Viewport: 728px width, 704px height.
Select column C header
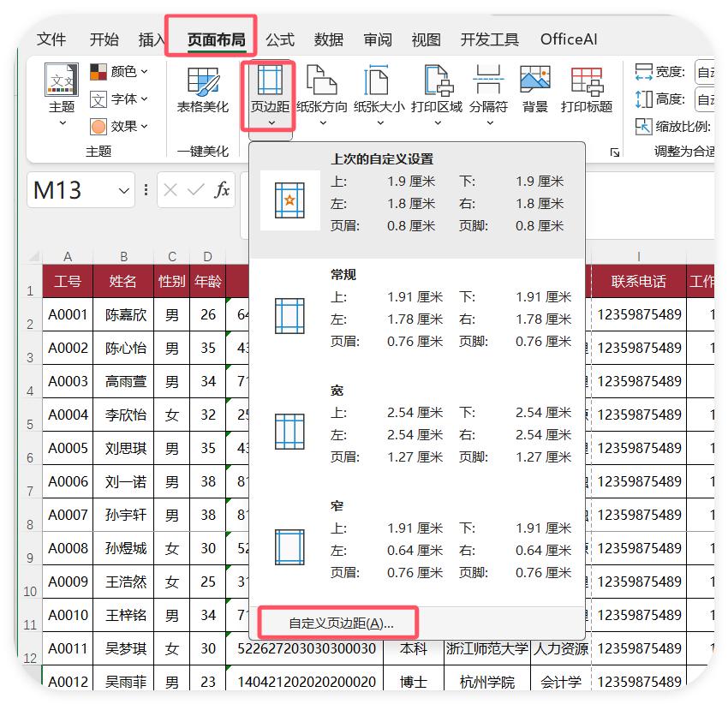pos(172,257)
